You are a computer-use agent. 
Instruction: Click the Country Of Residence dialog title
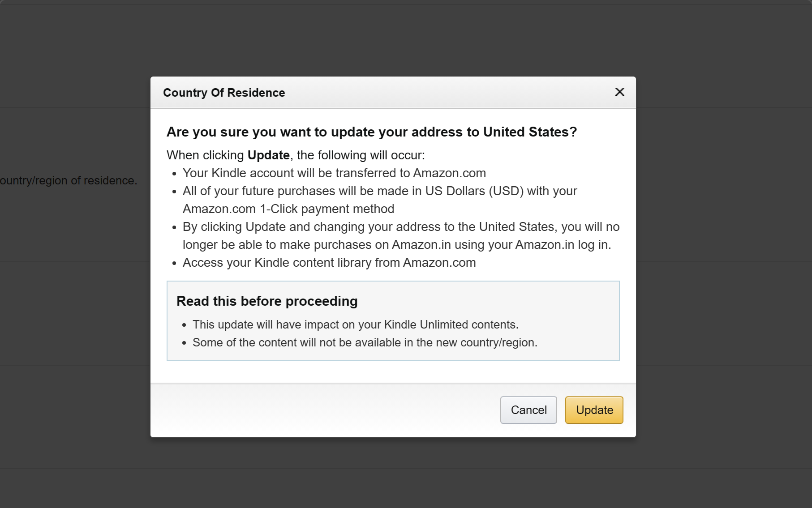(224, 93)
